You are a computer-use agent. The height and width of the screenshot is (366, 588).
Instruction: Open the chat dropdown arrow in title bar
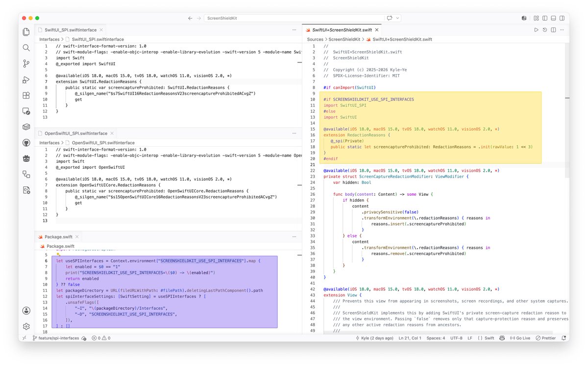(397, 18)
